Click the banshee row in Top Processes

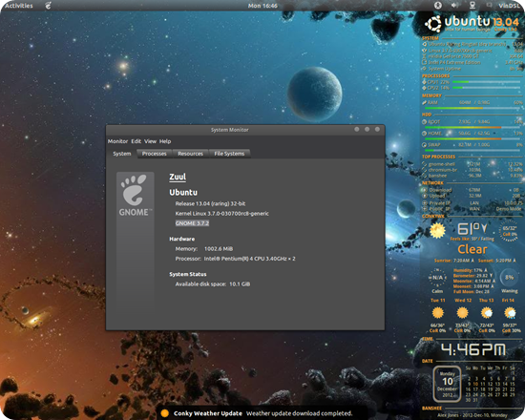coord(472,176)
